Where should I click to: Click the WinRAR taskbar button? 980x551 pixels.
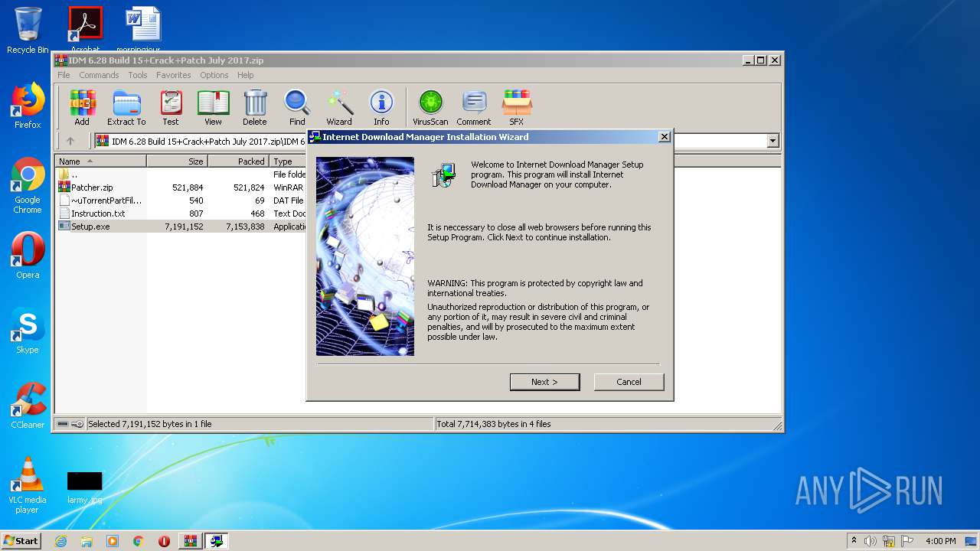coord(191,541)
